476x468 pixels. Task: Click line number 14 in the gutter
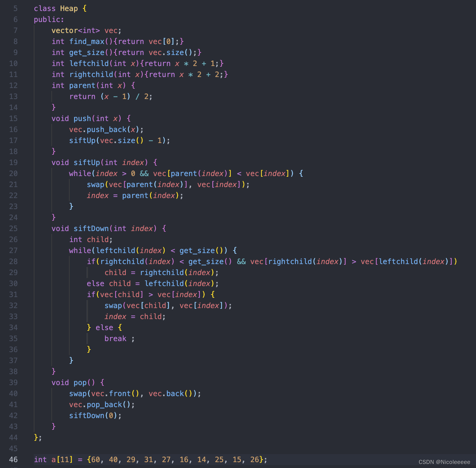[13, 107]
